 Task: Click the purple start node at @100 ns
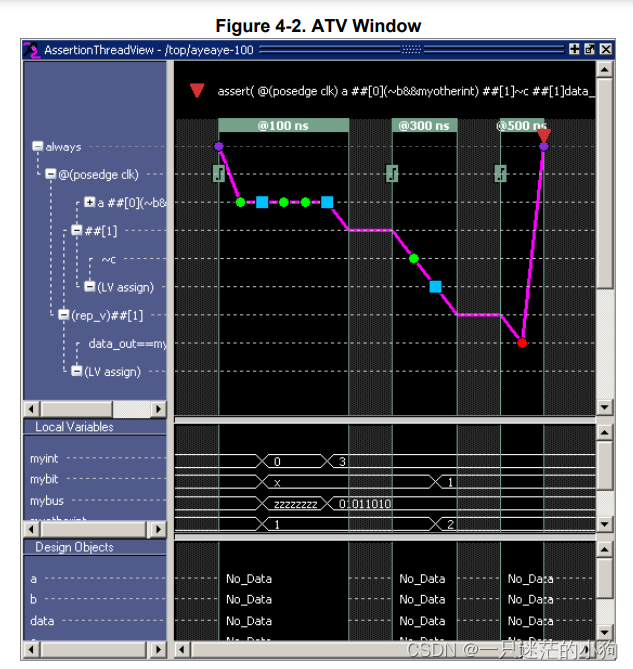coord(219,146)
